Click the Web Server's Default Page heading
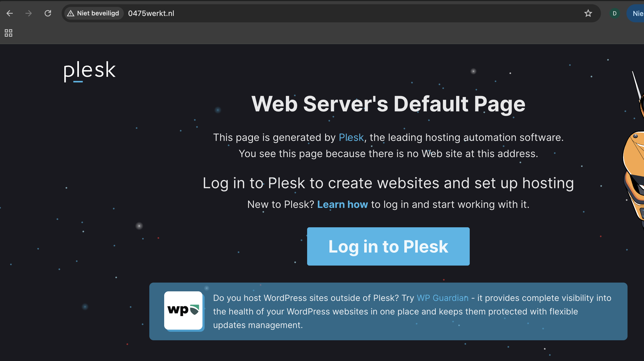 coord(388,104)
